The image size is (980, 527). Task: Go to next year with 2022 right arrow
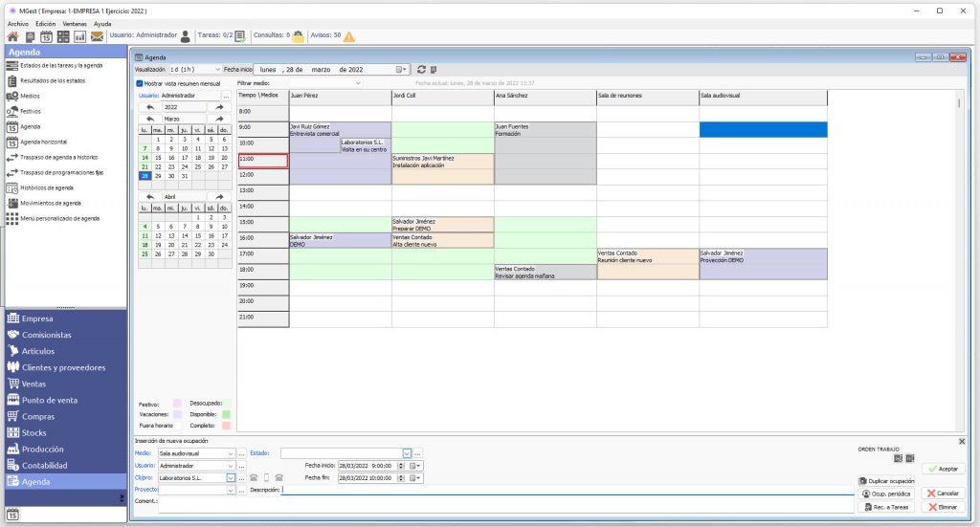[219, 107]
